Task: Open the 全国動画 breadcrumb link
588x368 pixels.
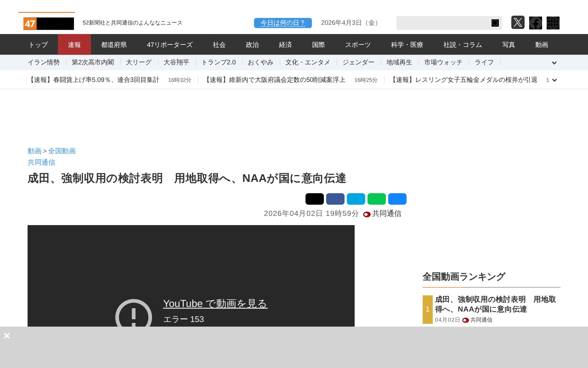Action: tap(62, 151)
